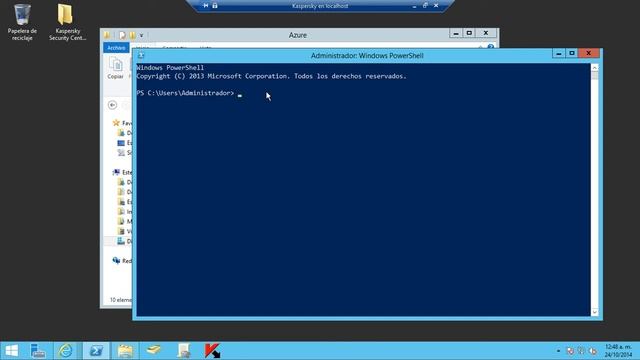
Task: Select the Kaspersky Security Center desktop folder
Action: [67, 22]
